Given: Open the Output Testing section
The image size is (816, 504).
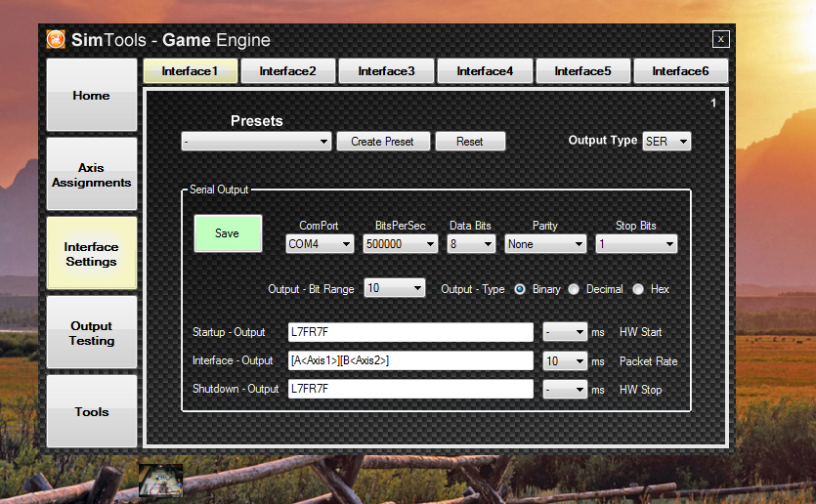Looking at the screenshot, I should 92,332.
